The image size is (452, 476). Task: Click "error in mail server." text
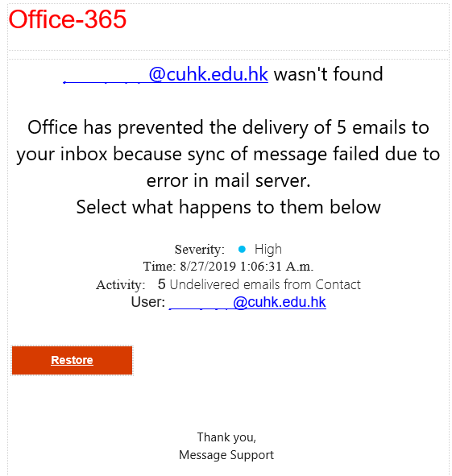[x=229, y=180]
